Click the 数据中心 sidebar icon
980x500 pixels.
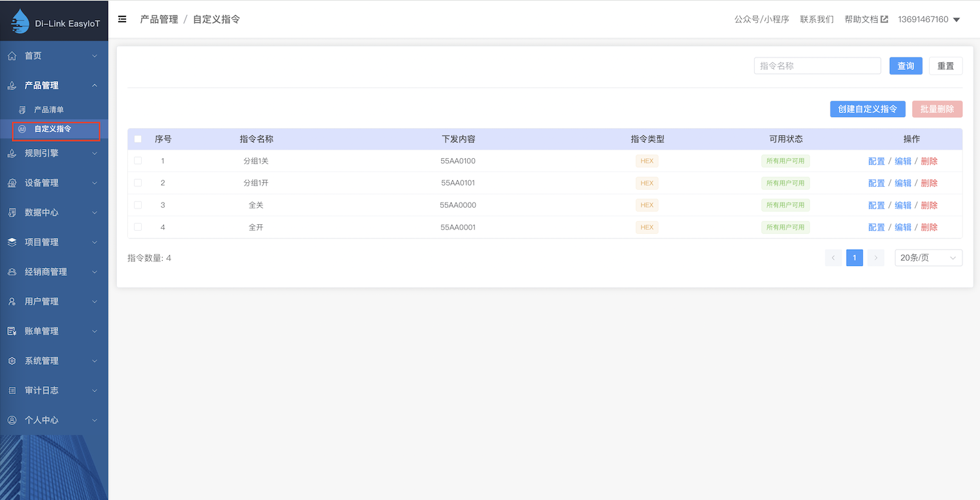point(12,212)
